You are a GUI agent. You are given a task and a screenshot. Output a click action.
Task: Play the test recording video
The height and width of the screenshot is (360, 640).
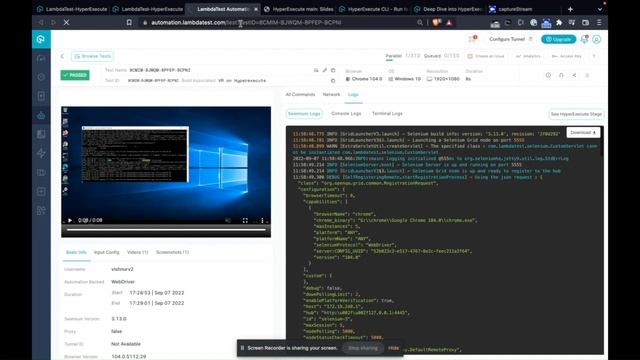pos(70,220)
